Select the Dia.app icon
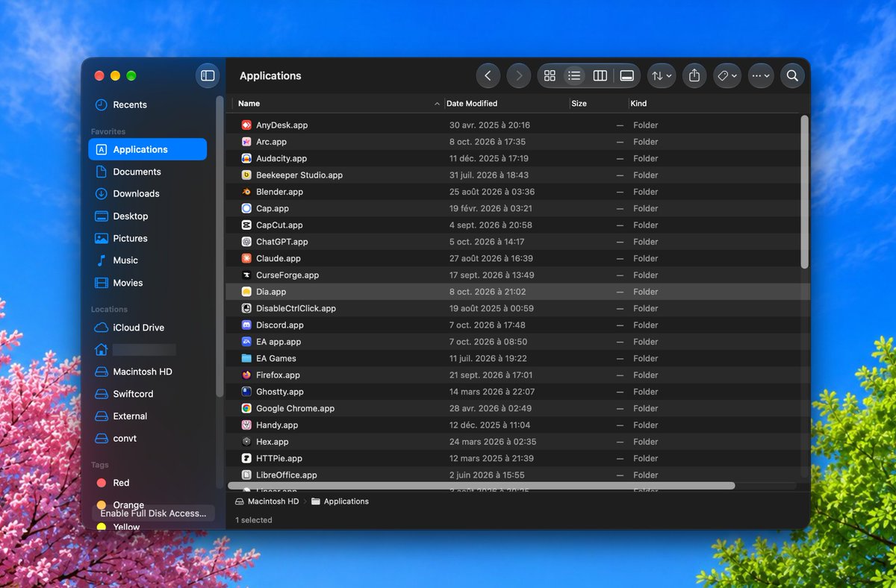 pyautogui.click(x=246, y=292)
